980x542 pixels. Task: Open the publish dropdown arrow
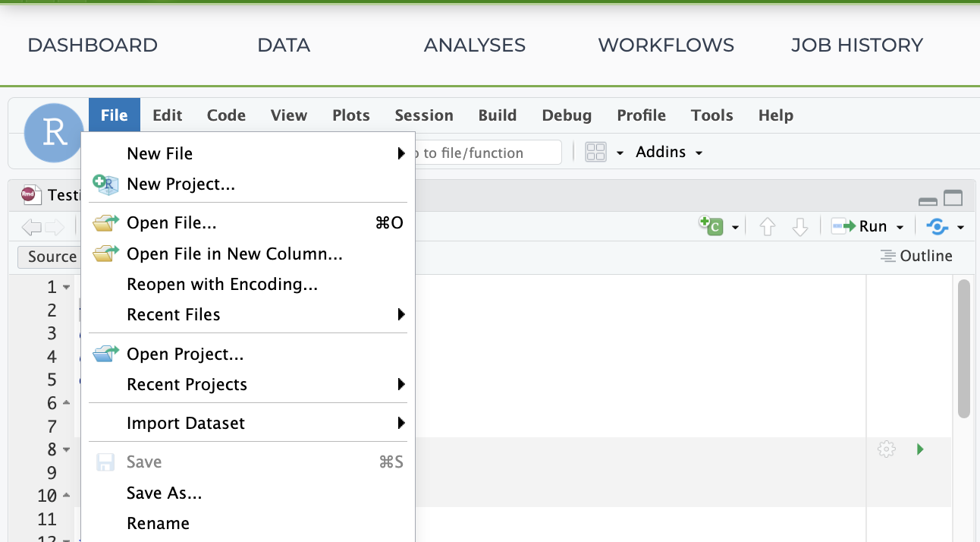960,227
